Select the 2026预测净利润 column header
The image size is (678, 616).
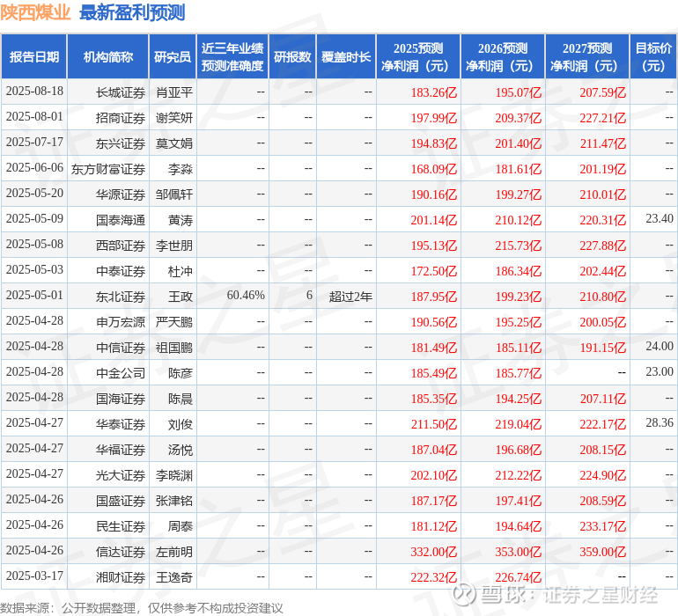tap(503, 56)
